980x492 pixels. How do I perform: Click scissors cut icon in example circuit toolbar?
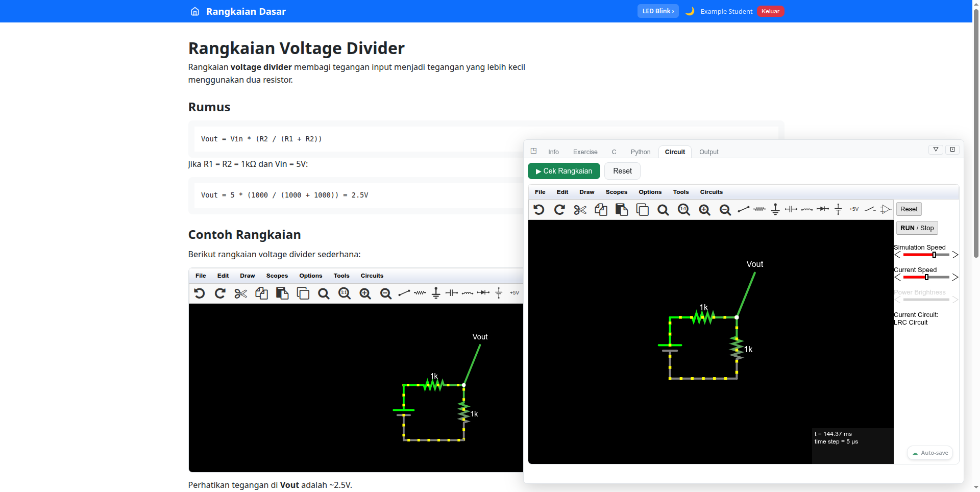click(x=240, y=293)
